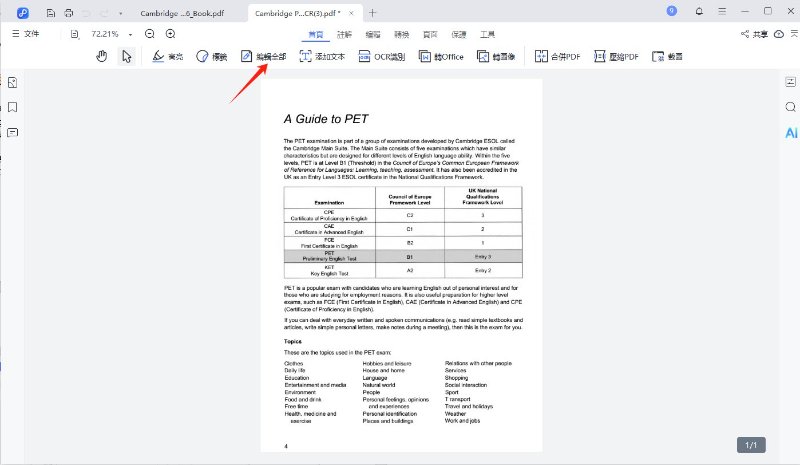Viewport: 800px width, 465px height.
Task: Click the 1/1 page indicator
Action: 752,444
